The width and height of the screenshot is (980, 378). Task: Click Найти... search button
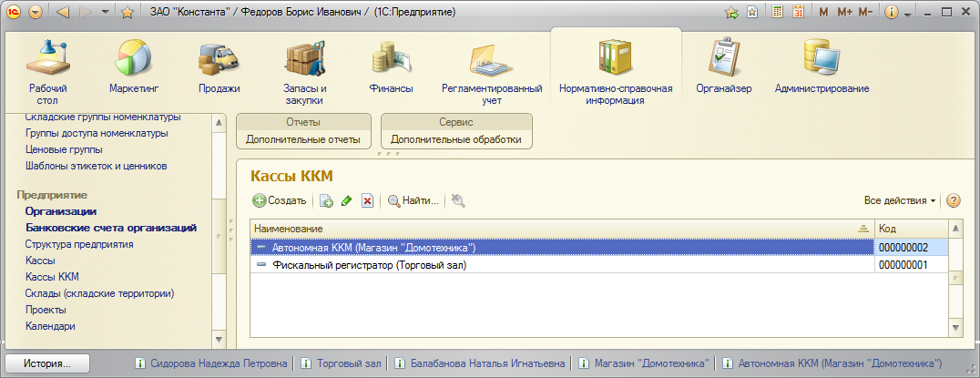(413, 200)
